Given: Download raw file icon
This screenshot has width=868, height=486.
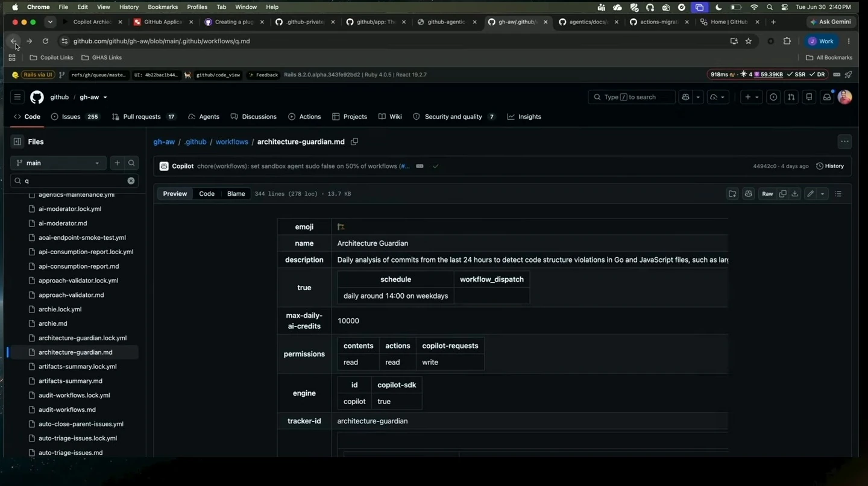Looking at the screenshot, I should pyautogui.click(x=795, y=194).
